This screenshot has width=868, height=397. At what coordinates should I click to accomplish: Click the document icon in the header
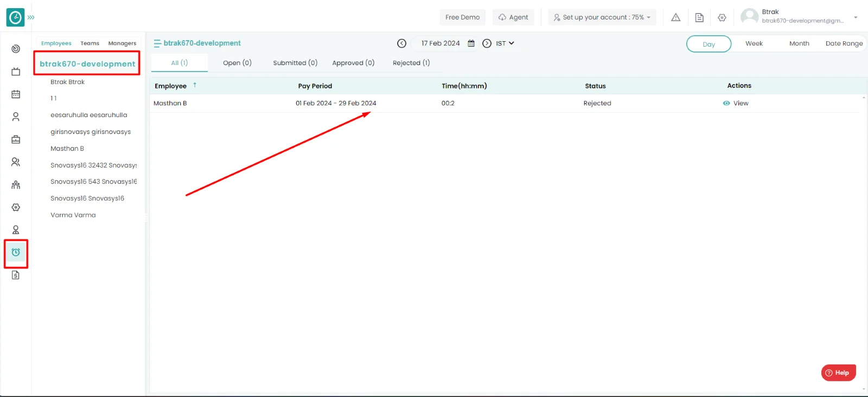tap(699, 17)
